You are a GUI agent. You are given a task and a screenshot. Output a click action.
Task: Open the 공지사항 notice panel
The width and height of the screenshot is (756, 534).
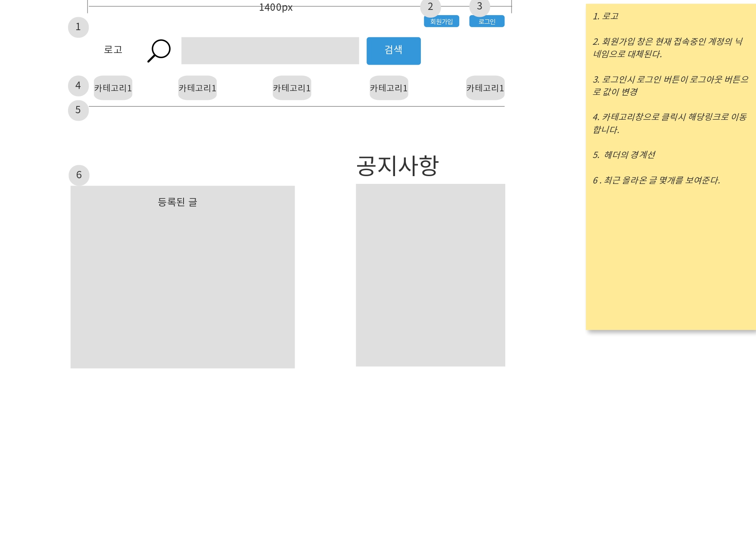pyautogui.click(x=430, y=276)
